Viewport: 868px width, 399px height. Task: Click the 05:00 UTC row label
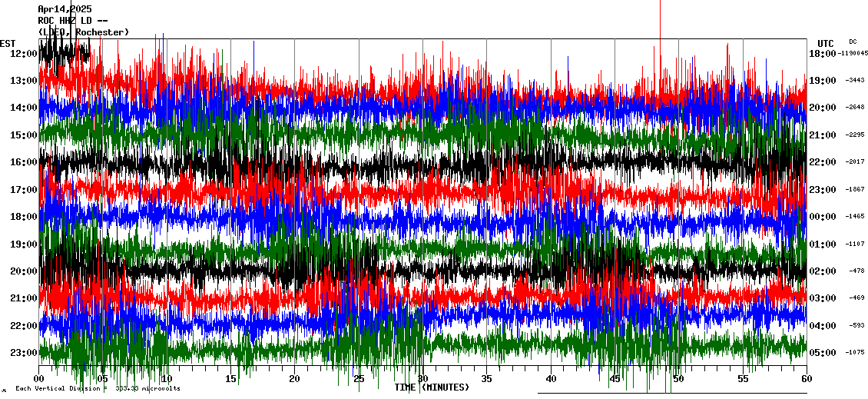(x=822, y=352)
